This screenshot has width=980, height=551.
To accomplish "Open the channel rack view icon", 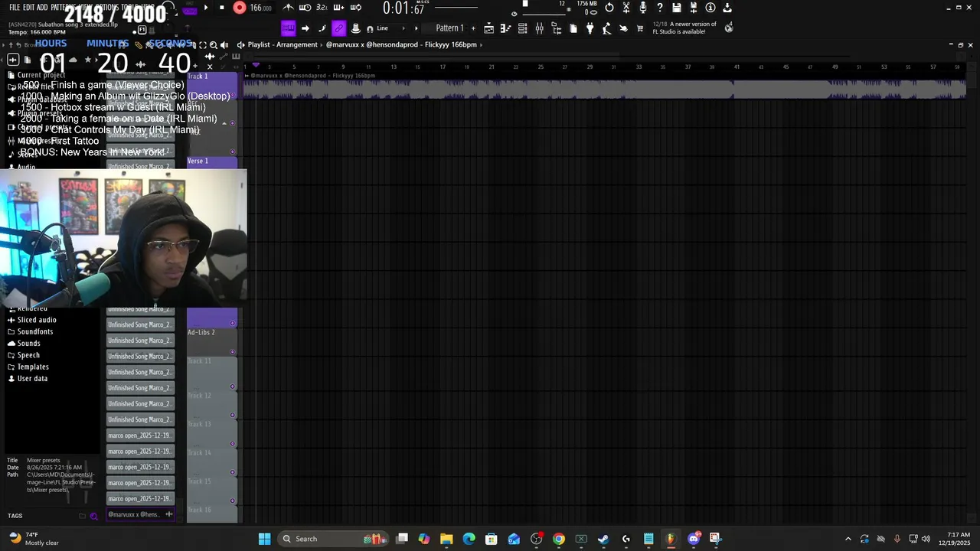I will tap(522, 28).
